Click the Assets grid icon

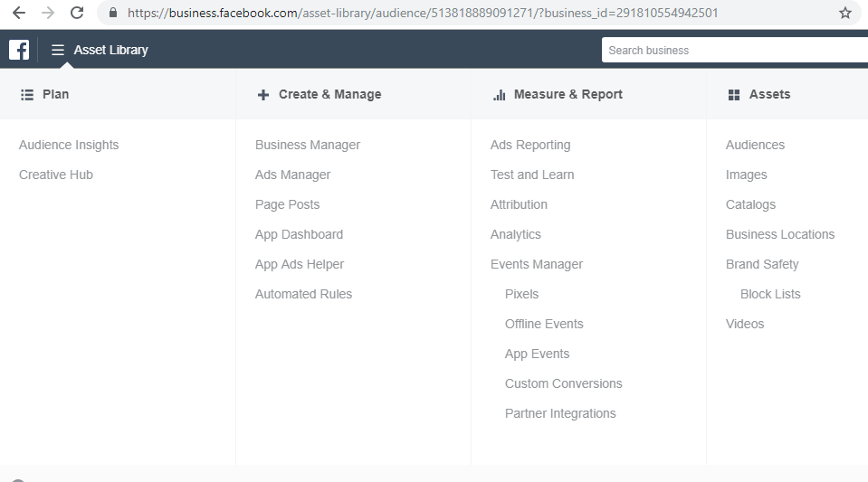734,95
